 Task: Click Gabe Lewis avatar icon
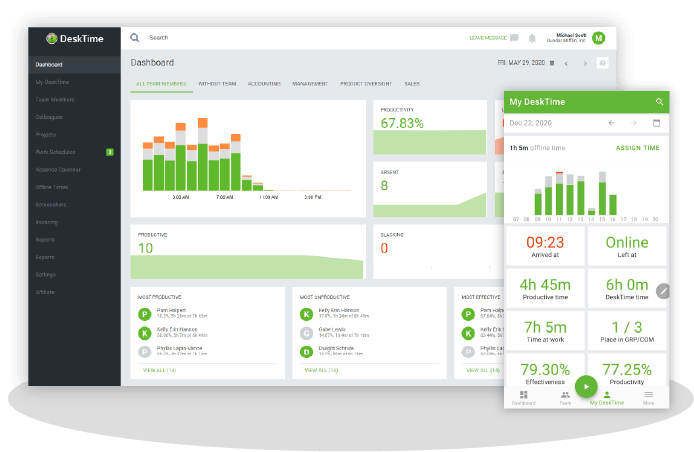pyautogui.click(x=306, y=333)
